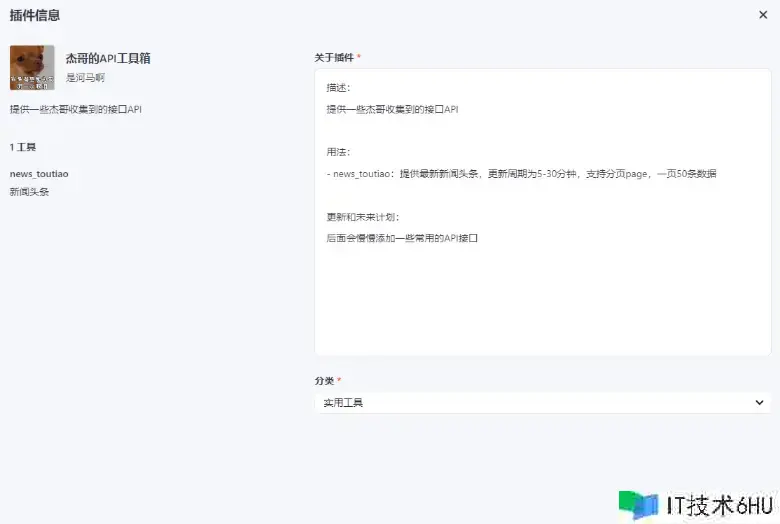Click the 新闻头条 tool description
Image resolution: width=780 pixels, height=524 pixels.
pos(30,191)
